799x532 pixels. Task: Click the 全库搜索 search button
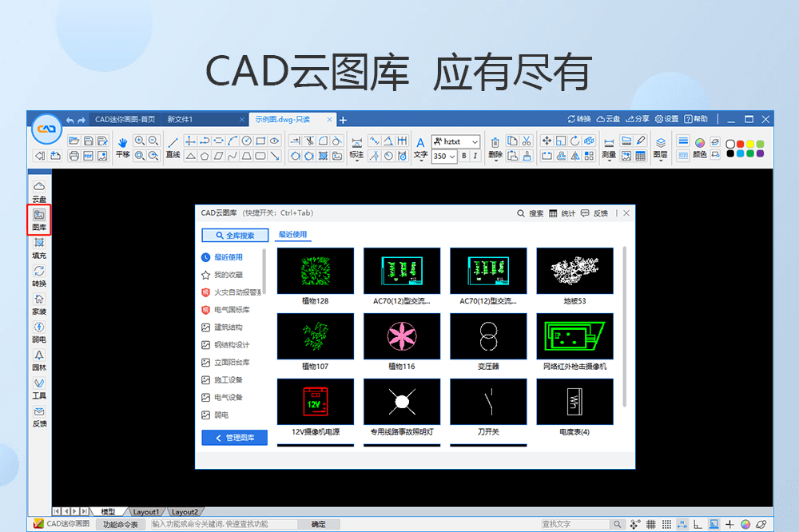[234, 235]
